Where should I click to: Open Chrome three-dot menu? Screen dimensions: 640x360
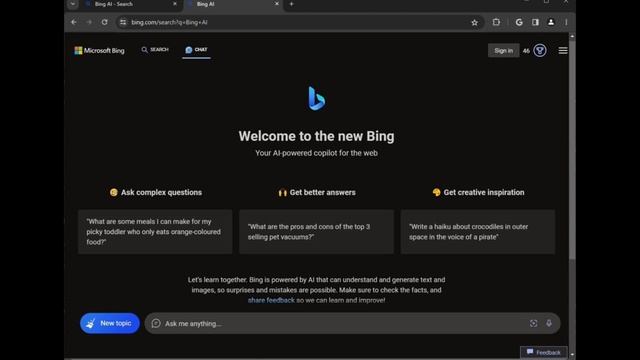566,22
